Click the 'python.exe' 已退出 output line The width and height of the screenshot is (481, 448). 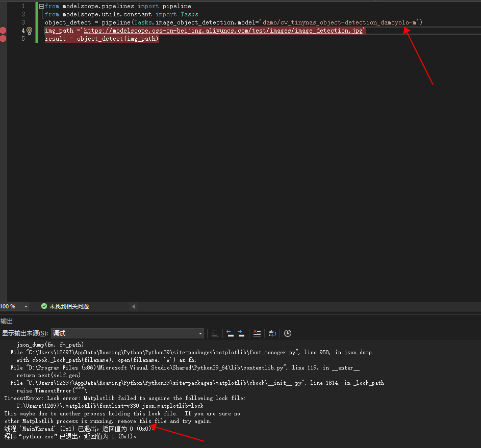click(70, 436)
